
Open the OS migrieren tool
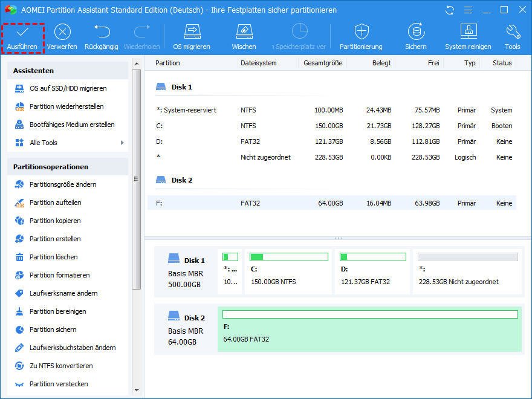pos(192,32)
